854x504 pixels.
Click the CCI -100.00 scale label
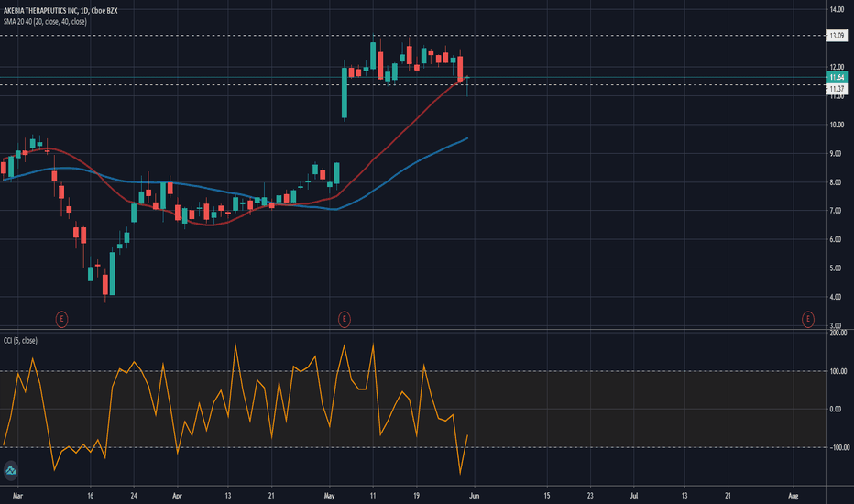pos(838,447)
